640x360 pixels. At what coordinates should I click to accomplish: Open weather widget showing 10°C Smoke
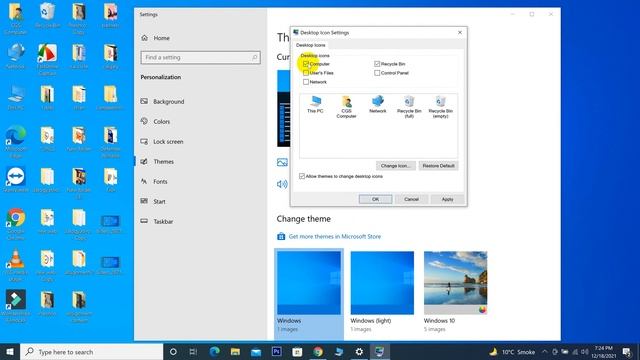point(512,351)
